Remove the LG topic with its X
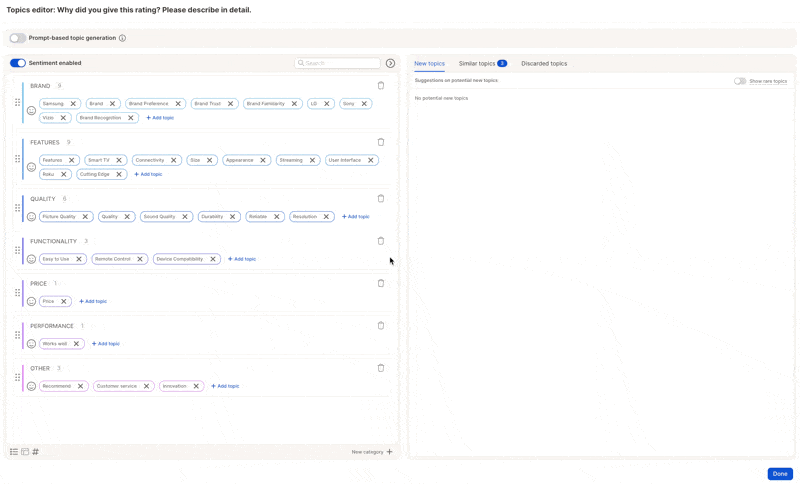800x484 pixels. click(327, 104)
